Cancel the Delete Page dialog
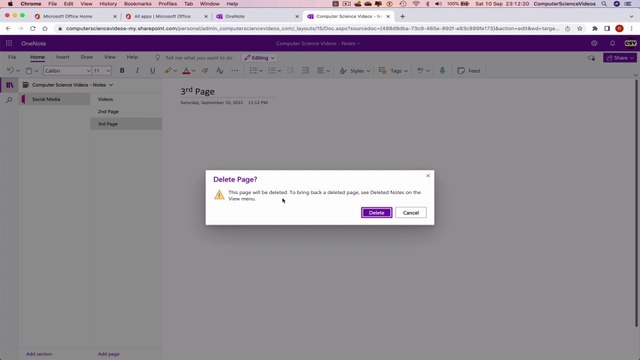640x360 pixels. (x=411, y=213)
